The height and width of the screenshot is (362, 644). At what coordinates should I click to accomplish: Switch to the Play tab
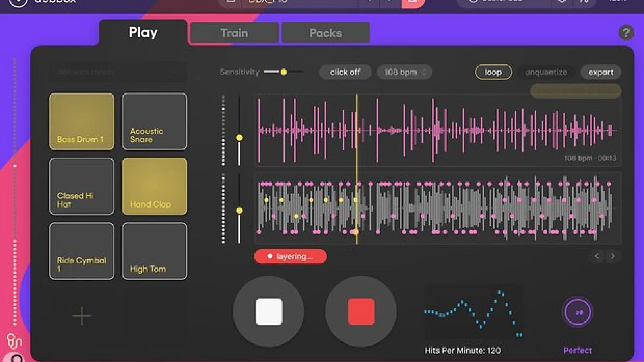[143, 33]
